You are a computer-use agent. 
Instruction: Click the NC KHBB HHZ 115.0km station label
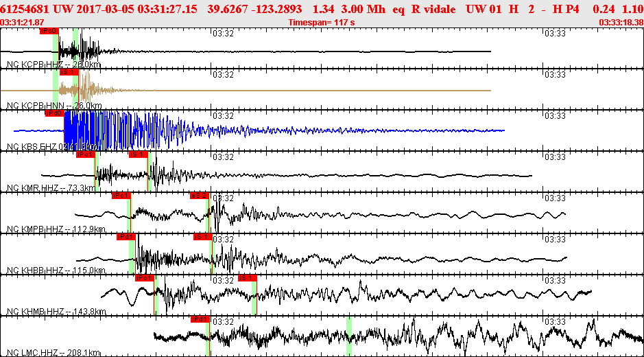pyautogui.click(x=57, y=270)
